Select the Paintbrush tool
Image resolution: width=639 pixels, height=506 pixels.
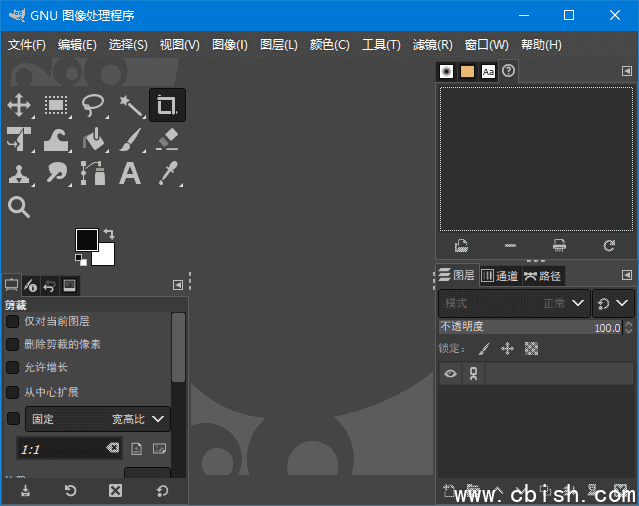(x=130, y=139)
